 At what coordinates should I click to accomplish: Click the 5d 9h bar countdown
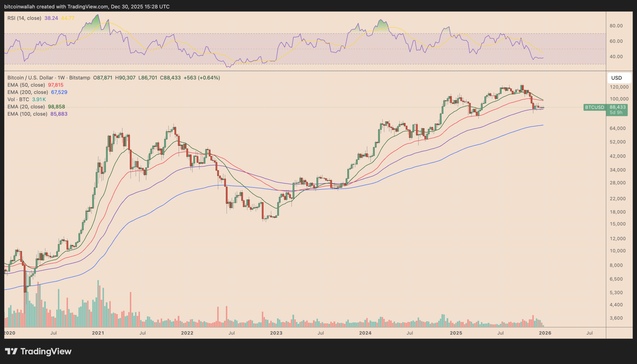click(x=616, y=112)
